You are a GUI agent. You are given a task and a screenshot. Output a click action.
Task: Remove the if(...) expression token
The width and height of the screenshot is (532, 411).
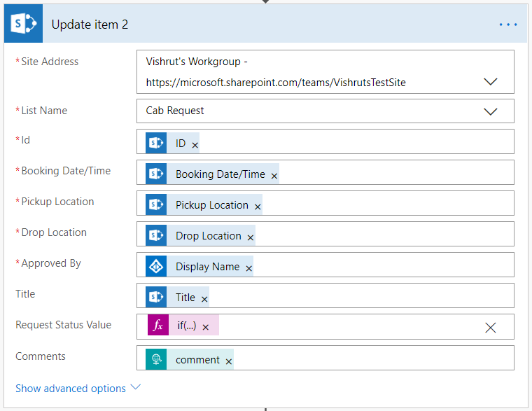[205, 327]
